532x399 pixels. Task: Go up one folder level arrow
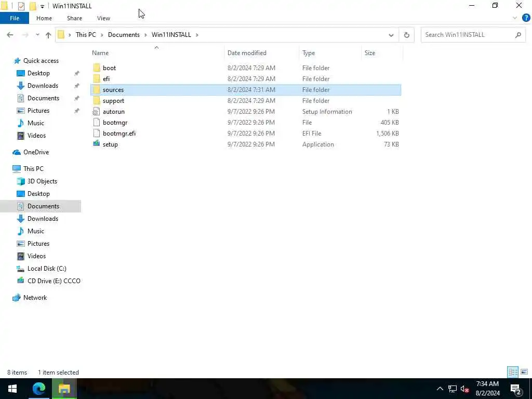[x=48, y=35]
